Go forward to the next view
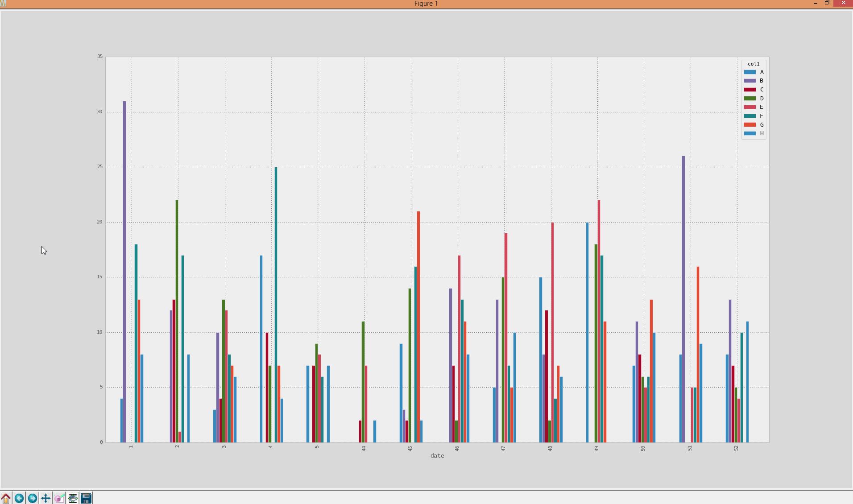Image resolution: width=853 pixels, height=504 pixels. tap(33, 498)
